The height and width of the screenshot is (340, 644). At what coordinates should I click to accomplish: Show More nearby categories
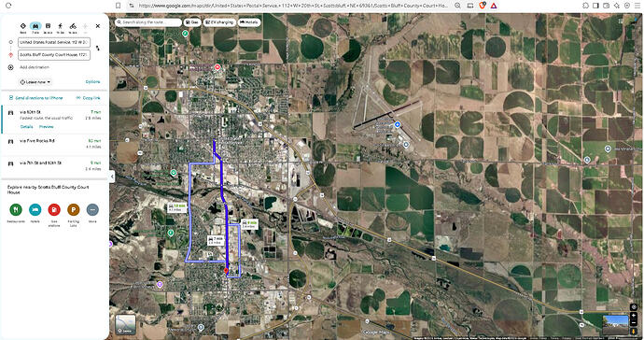pyautogui.click(x=92, y=209)
